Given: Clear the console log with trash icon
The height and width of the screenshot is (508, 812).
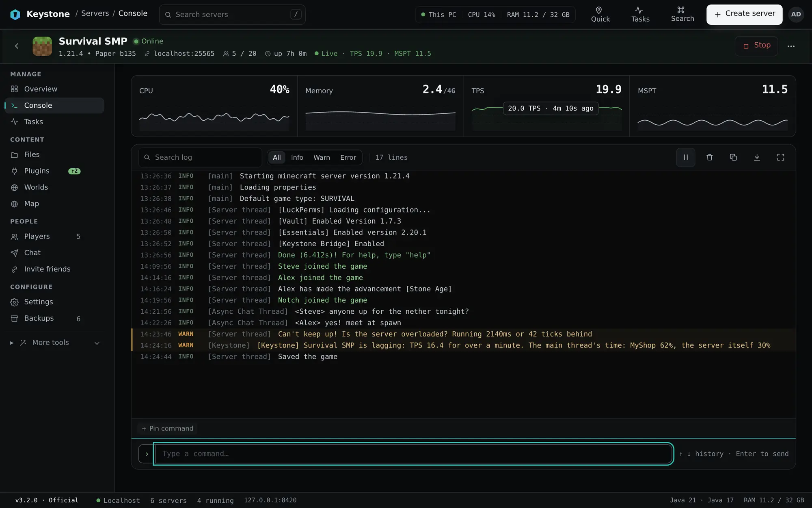Looking at the screenshot, I should pos(710,157).
